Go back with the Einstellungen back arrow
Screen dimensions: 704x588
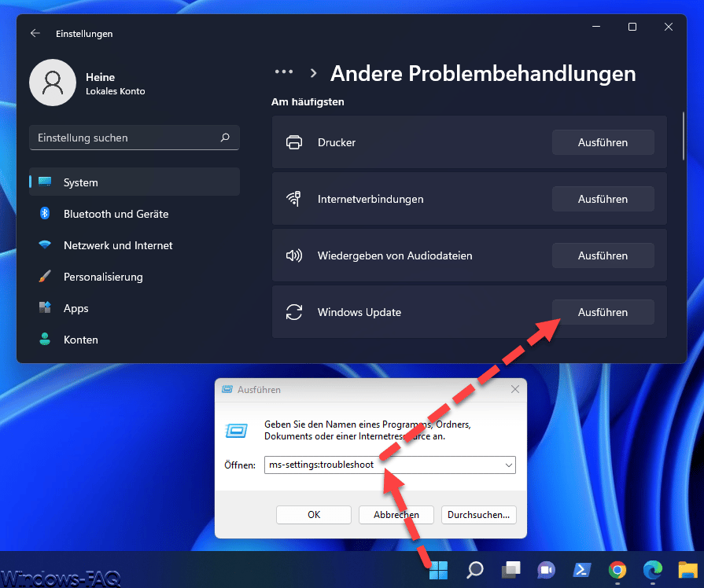35,33
